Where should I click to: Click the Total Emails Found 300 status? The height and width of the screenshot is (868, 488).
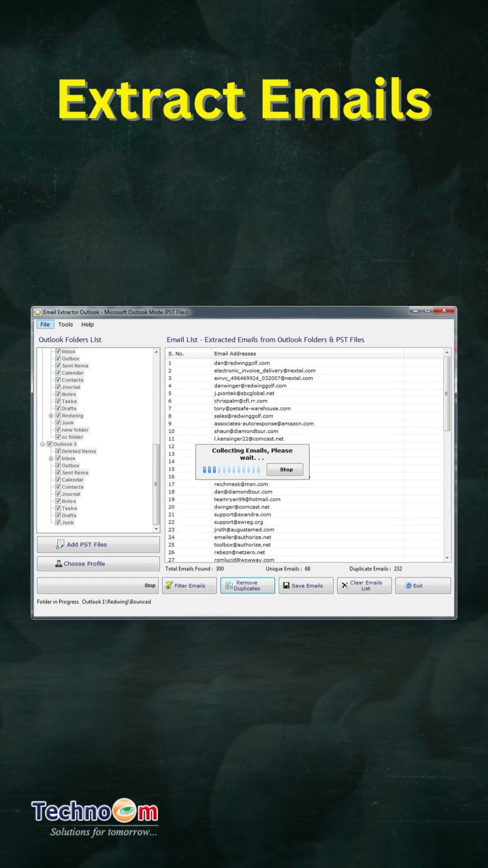[x=195, y=569]
